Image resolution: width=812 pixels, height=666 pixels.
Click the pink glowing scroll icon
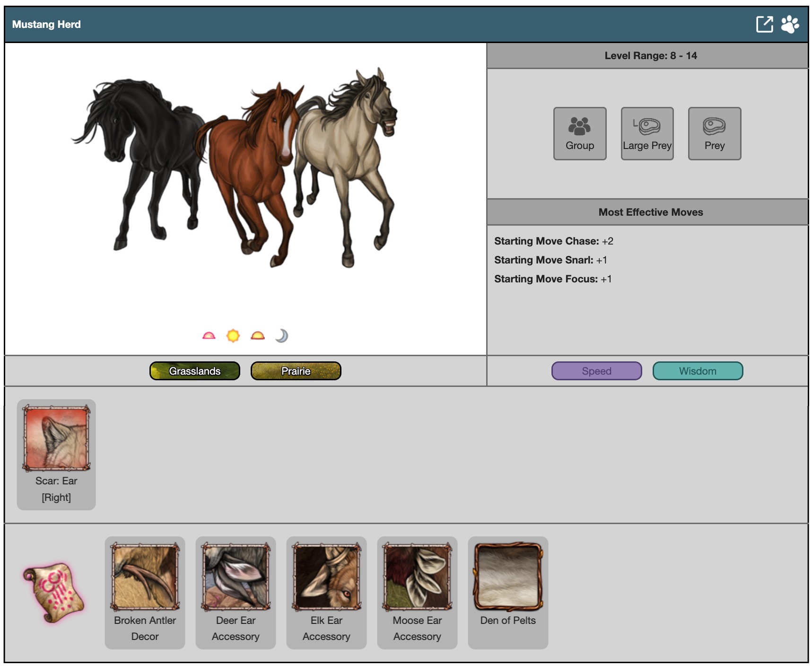(x=53, y=592)
